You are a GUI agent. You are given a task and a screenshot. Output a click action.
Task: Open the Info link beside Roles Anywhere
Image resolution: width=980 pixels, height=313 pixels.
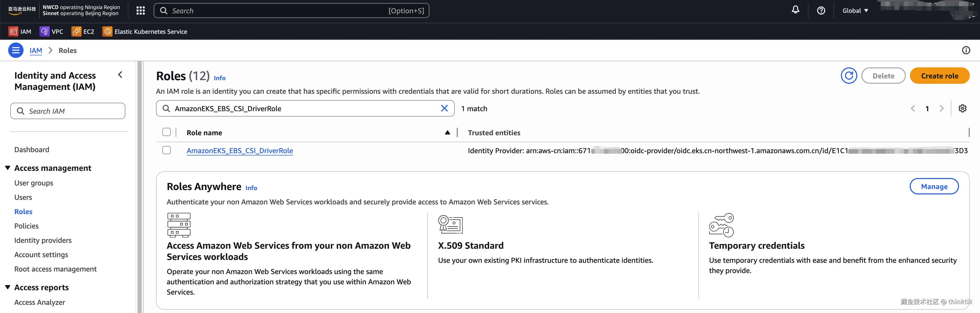[251, 188]
